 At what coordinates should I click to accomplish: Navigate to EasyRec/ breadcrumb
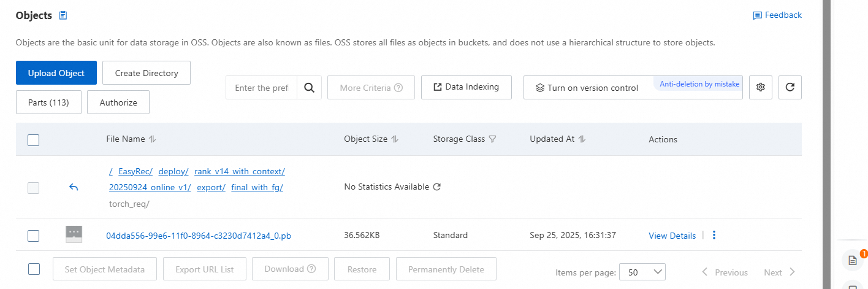(135, 171)
